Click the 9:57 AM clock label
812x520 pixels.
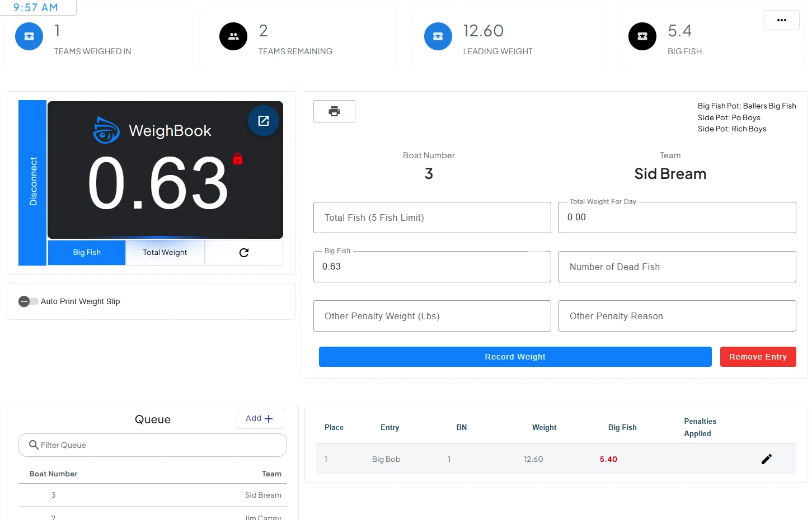(36, 7)
